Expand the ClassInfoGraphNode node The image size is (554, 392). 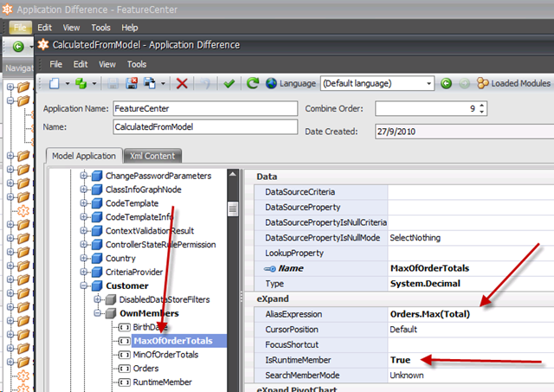point(83,190)
